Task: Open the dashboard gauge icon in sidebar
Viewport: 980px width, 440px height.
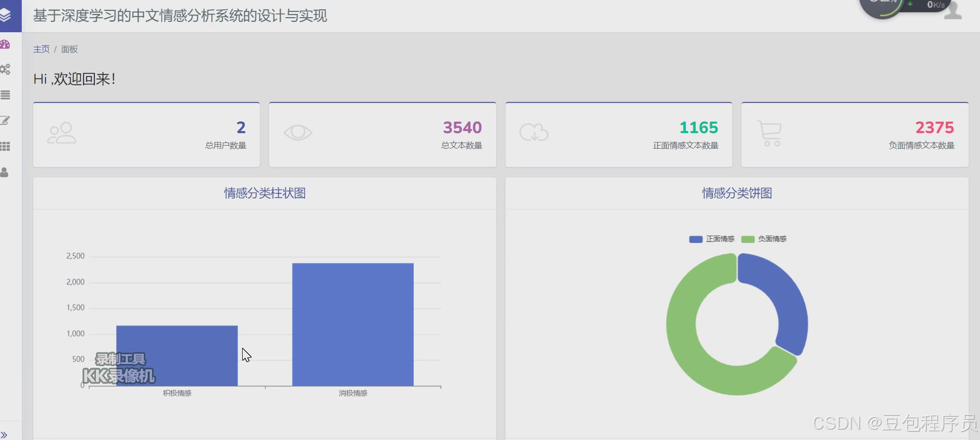Action: [5, 45]
